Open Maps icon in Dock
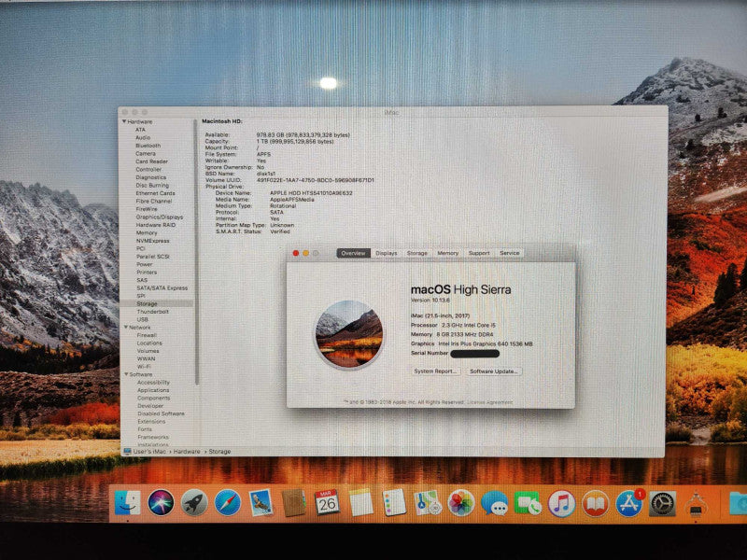 pos(428,503)
